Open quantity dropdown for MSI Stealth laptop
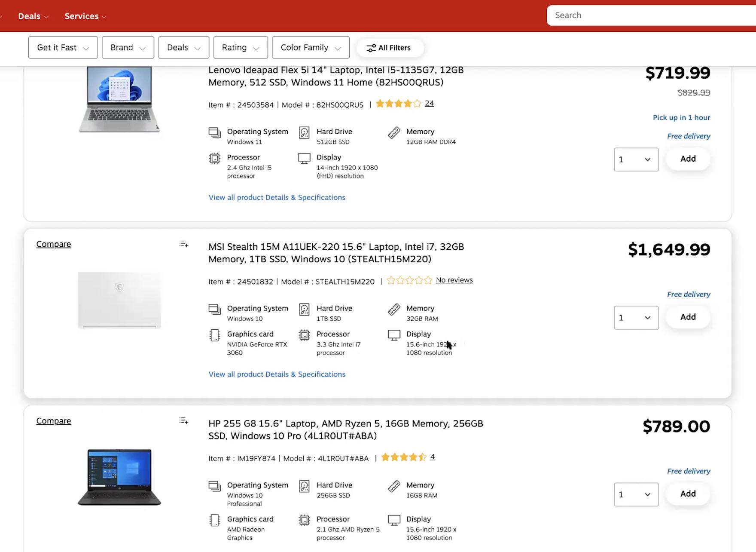This screenshot has height=552, width=756. pyautogui.click(x=636, y=318)
